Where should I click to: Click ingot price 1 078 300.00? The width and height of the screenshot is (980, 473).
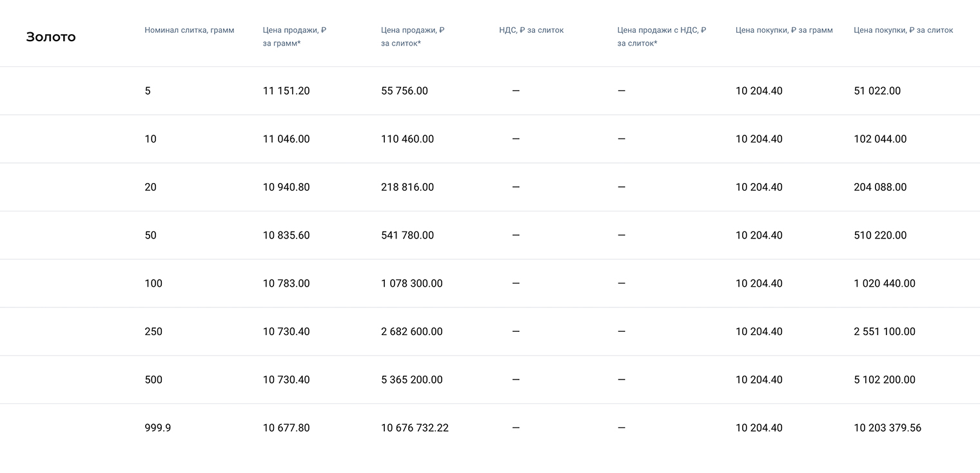(412, 284)
